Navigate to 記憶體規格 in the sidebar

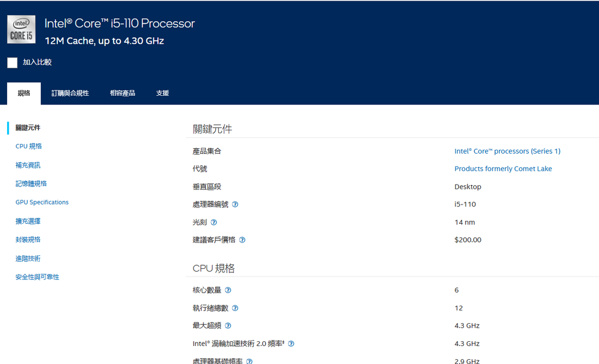coord(30,183)
